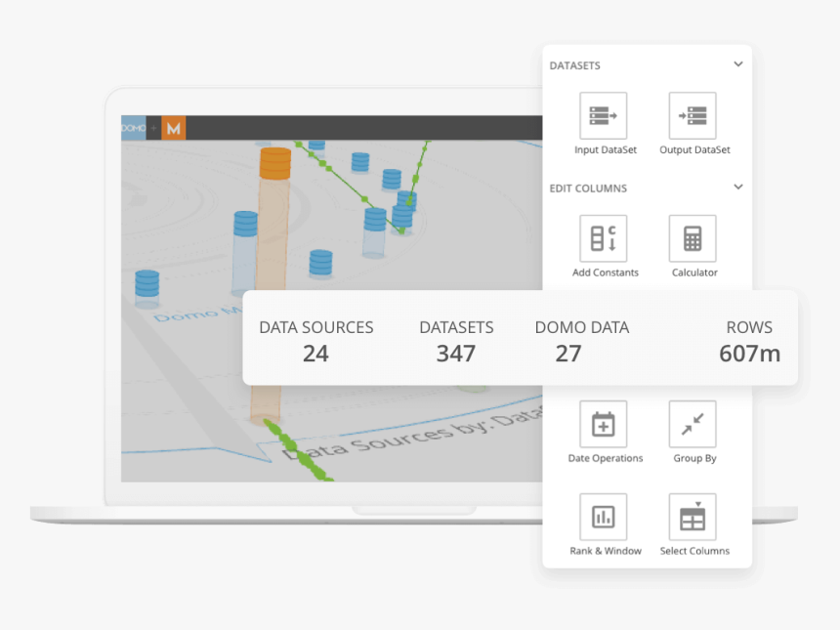This screenshot has width=840, height=630.
Task: Select the Output DataSet tile icon
Action: click(693, 115)
